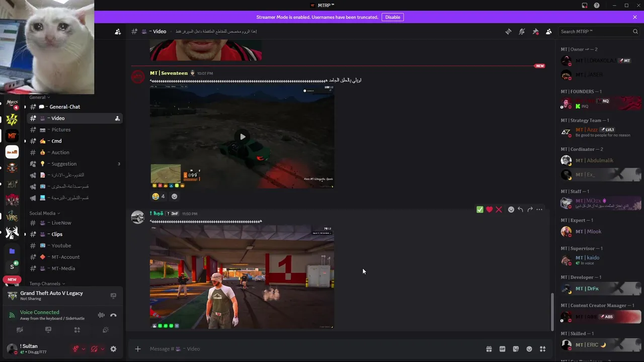Open the Apps launcher in message bar

(x=542, y=349)
